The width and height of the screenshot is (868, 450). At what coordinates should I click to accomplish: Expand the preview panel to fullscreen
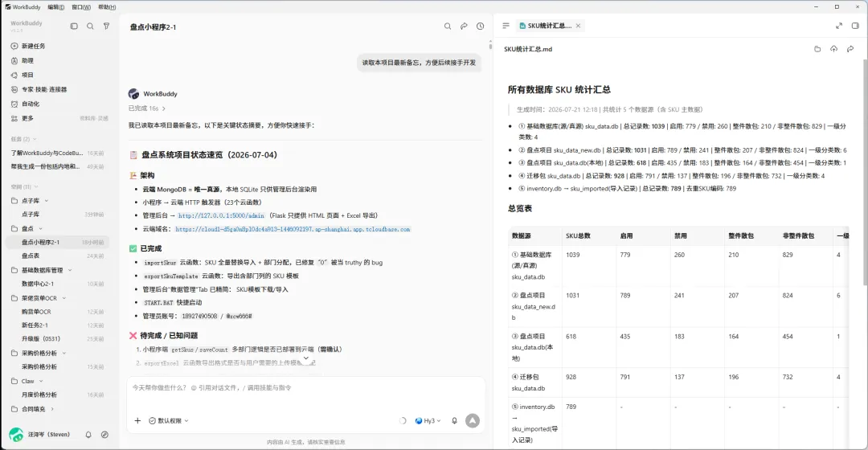coord(838,26)
